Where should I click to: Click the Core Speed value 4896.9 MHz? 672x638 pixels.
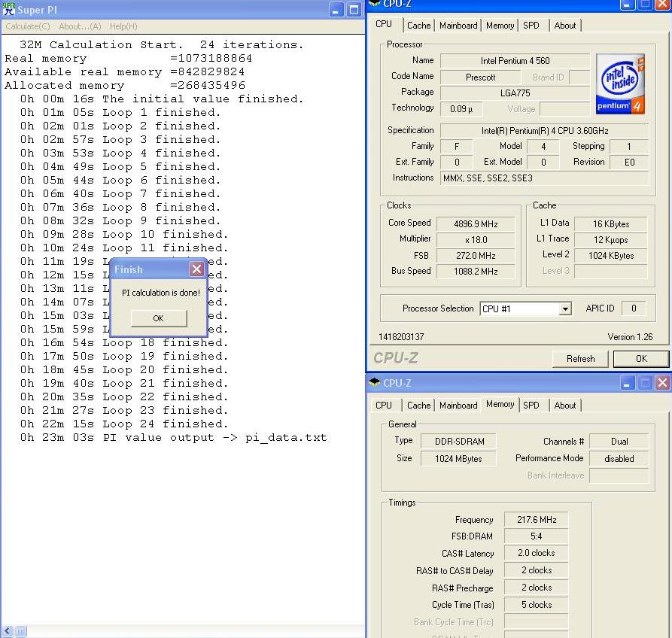476,224
